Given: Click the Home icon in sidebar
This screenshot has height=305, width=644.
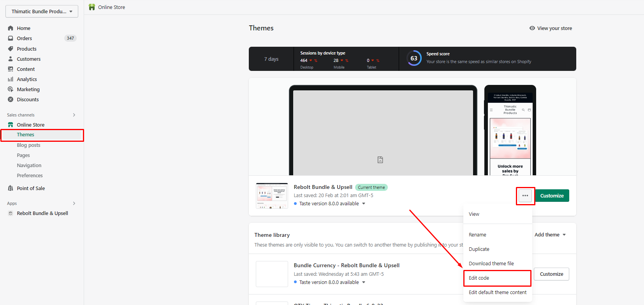Looking at the screenshot, I should [11, 28].
